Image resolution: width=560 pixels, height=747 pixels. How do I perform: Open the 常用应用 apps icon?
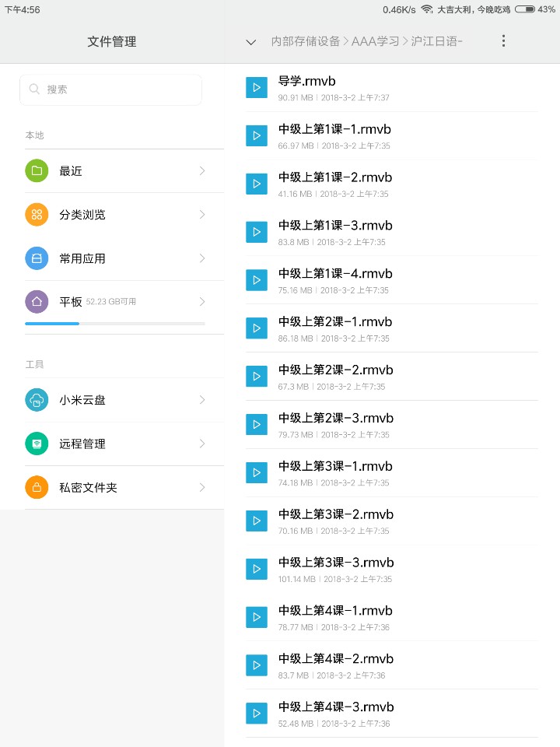37,258
